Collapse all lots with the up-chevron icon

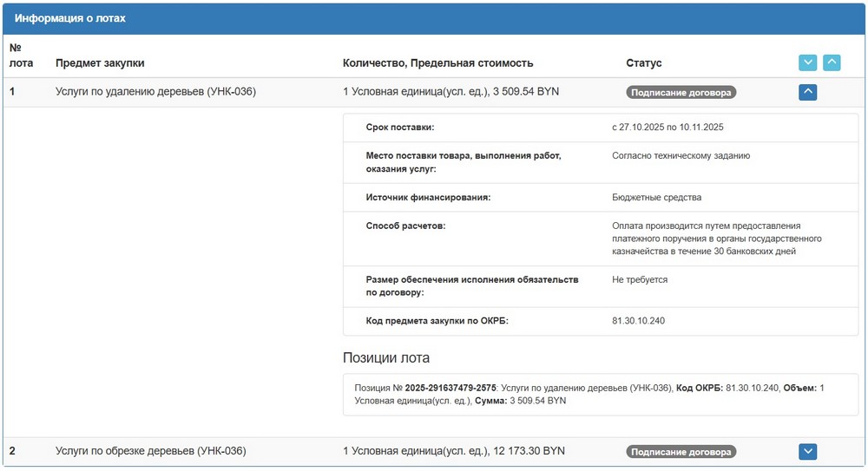click(832, 62)
